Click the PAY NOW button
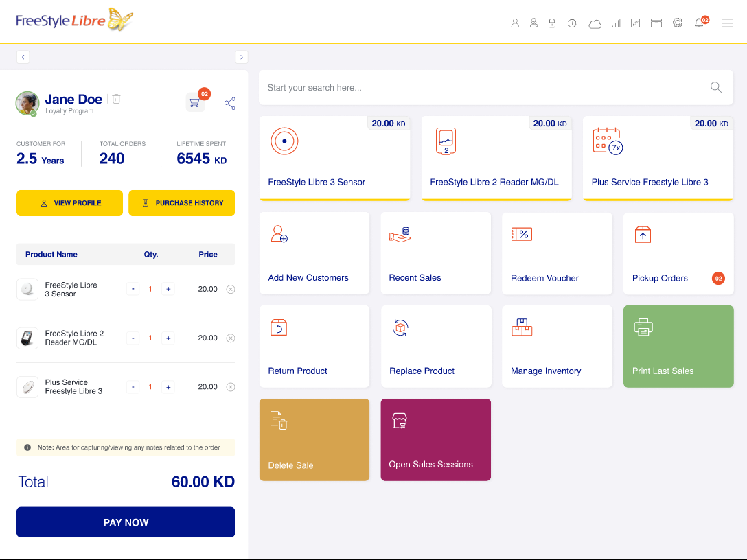Viewport: 747px width, 560px height. click(x=126, y=522)
